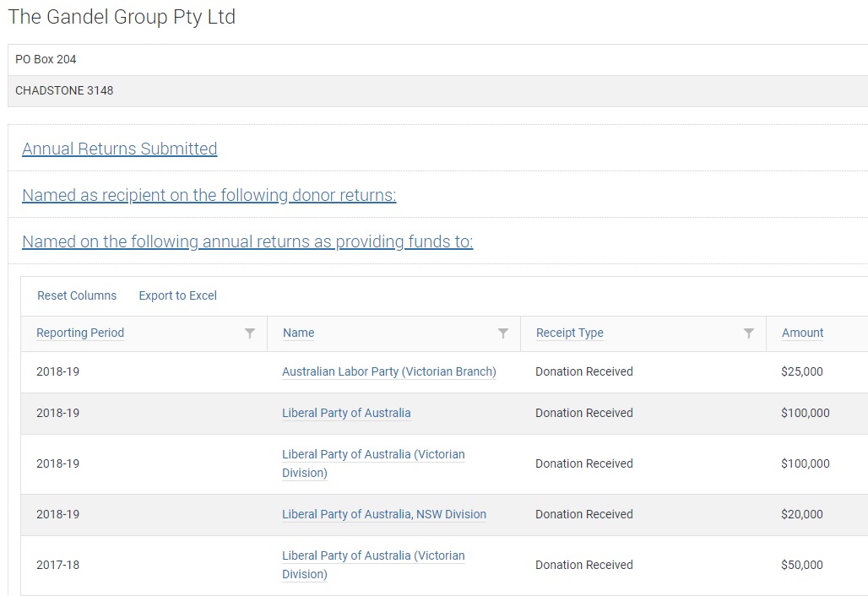Open Liberal Party of Australia link with $100,000

(x=346, y=413)
